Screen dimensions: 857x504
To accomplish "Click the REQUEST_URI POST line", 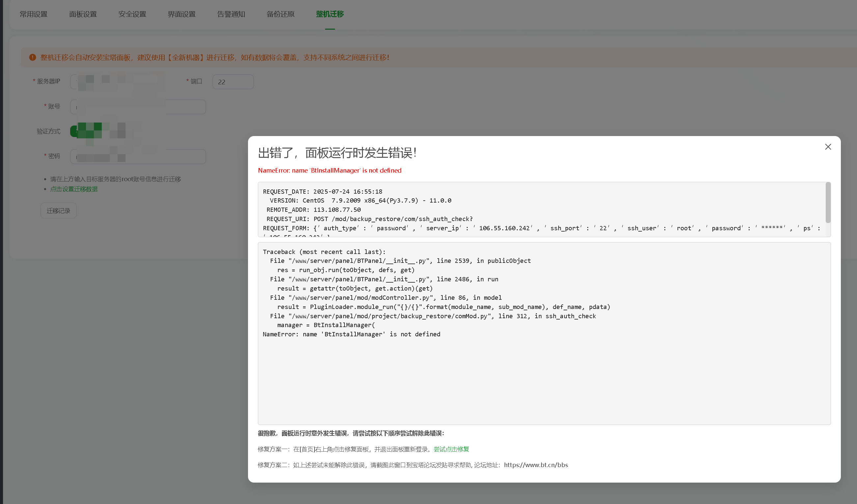I will [x=370, y=219].
